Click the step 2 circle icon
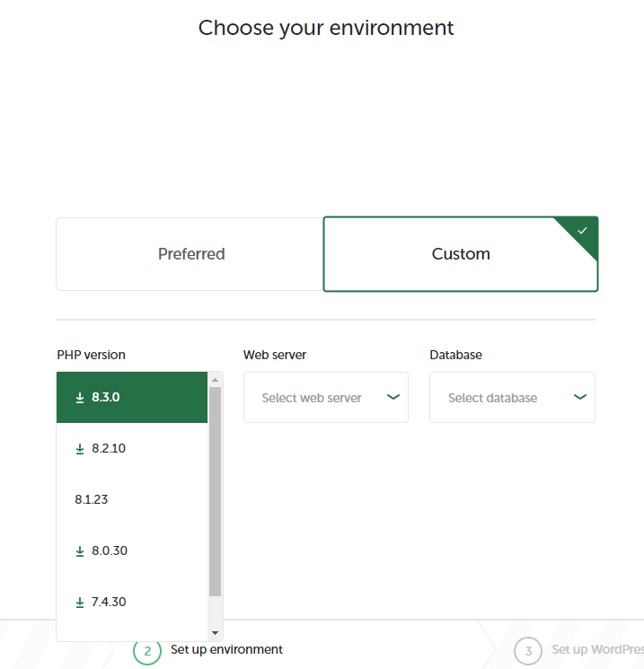Screen dimensions: 644x669 coord(147,650)
